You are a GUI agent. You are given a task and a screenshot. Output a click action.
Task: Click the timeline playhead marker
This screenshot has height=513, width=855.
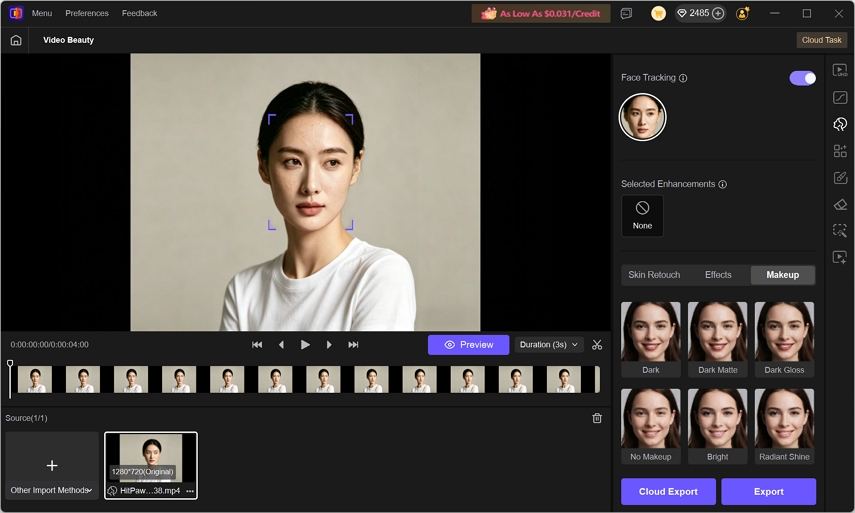tap(10, 364)
